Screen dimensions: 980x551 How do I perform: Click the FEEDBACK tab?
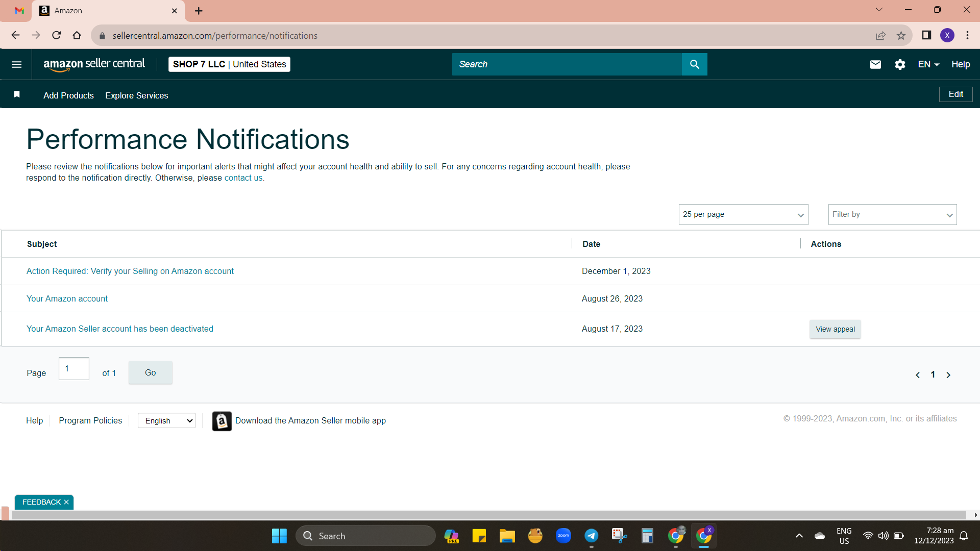[x=41, y=503]
